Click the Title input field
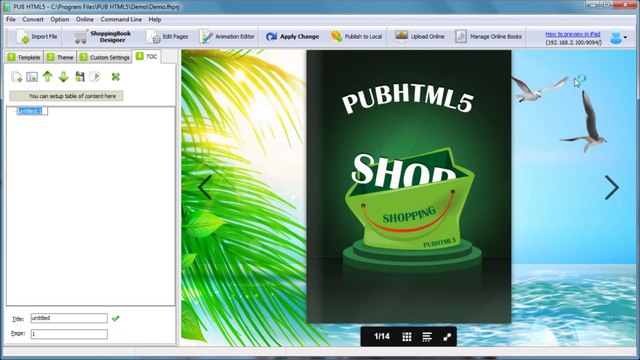640x360 pixels. click(x=69, y=318)
